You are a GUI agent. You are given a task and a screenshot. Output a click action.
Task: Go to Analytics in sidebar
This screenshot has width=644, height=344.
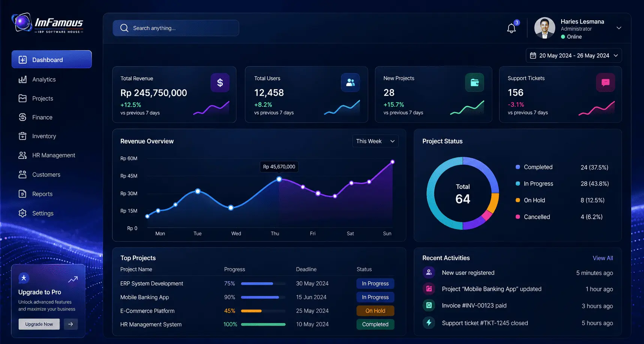pos(44,79)
